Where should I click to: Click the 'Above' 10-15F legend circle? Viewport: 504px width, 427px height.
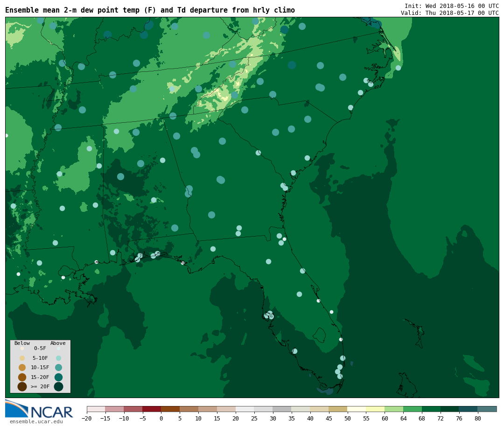58,367
